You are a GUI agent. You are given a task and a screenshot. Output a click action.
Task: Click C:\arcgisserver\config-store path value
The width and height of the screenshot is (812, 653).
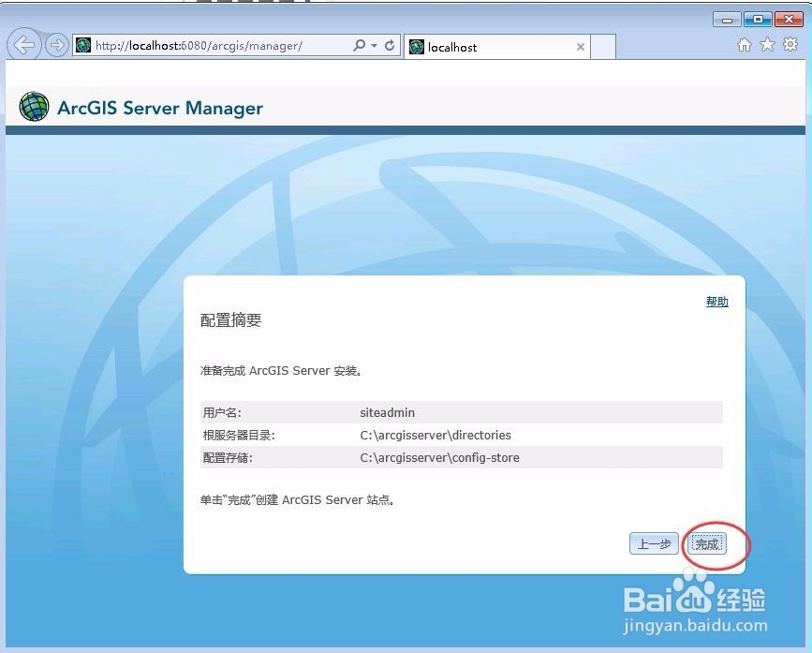[x=439, y=458]
